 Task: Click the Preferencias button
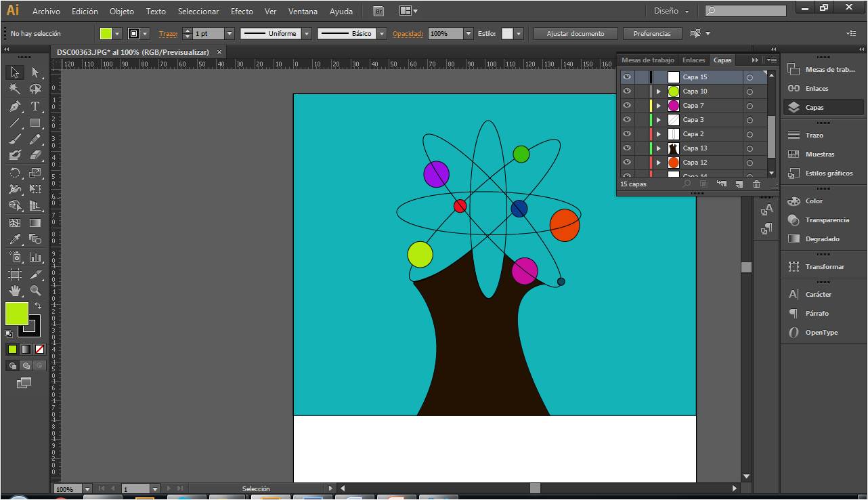pyautogui.click(x=652, y=33)
